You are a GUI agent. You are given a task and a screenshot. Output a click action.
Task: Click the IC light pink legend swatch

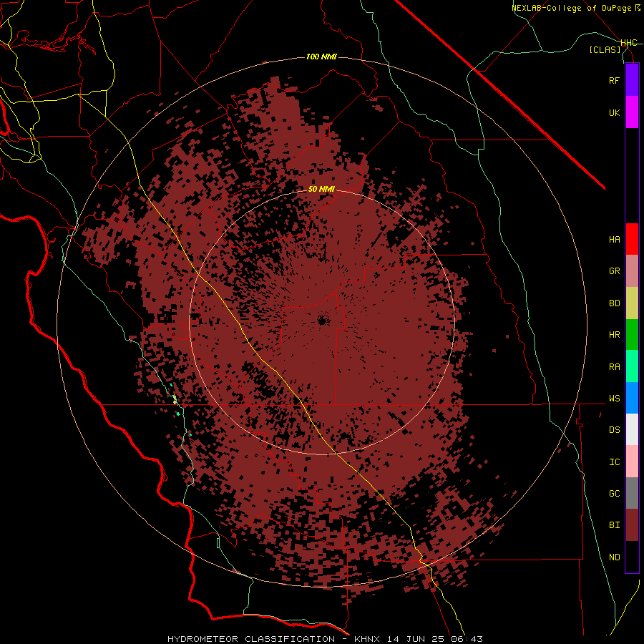coord(632,462)
